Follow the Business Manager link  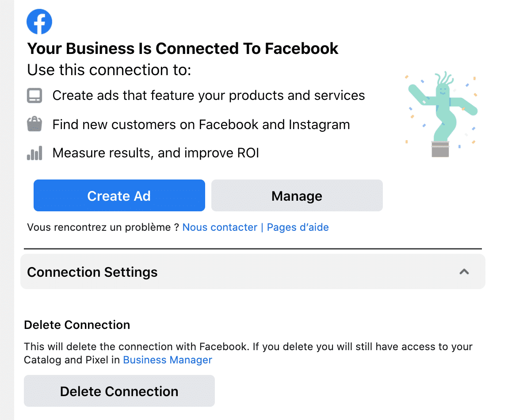[167, 360]
